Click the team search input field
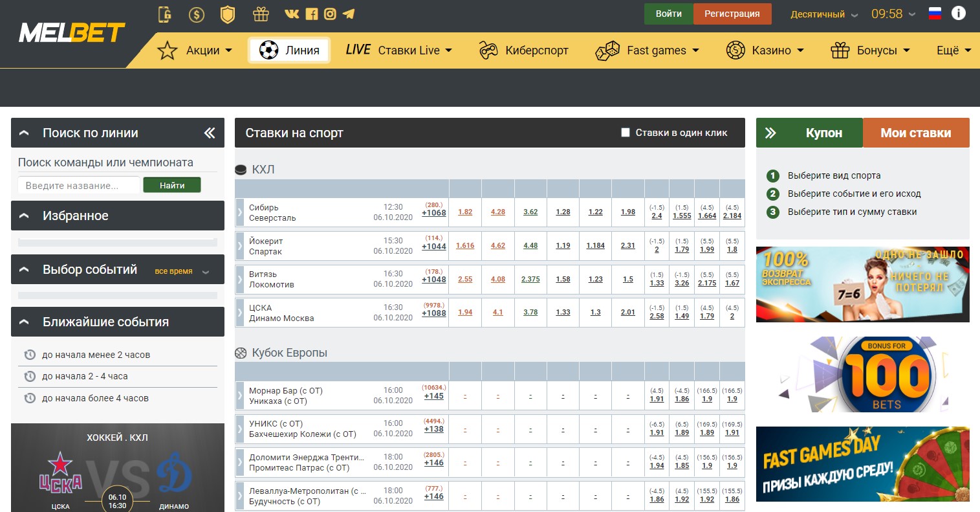This screenshot has width=980, height=512. point(79,186)
